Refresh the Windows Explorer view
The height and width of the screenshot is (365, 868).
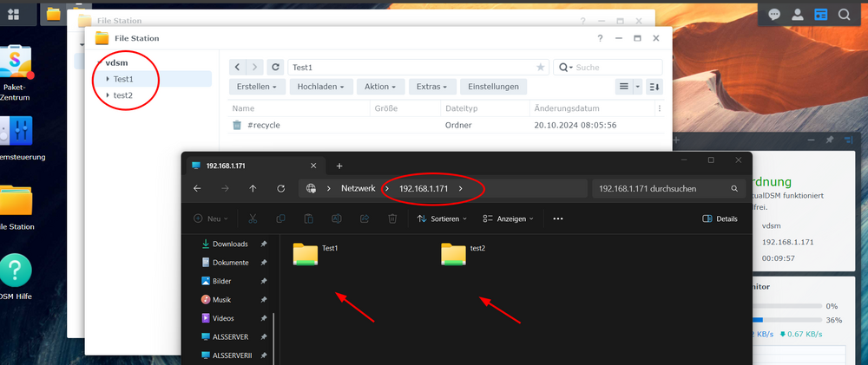pos(280,189)
